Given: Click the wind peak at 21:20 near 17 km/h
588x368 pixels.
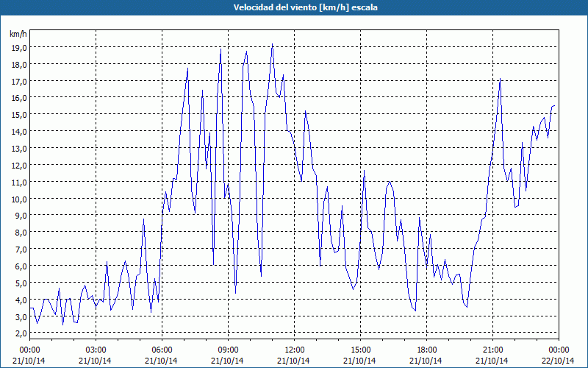Looking at the screenshot, I should click(x=500, y=79).
